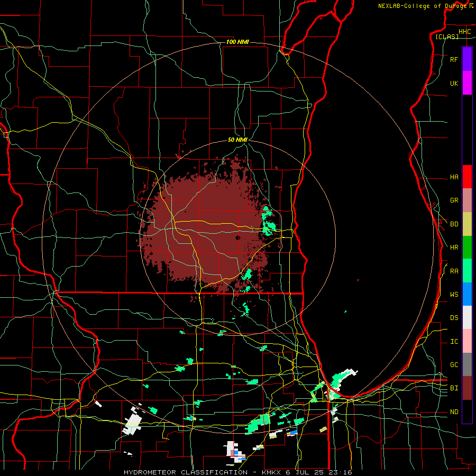Click the HHC product label
This screenshot has height=476, width=476.
464,32
